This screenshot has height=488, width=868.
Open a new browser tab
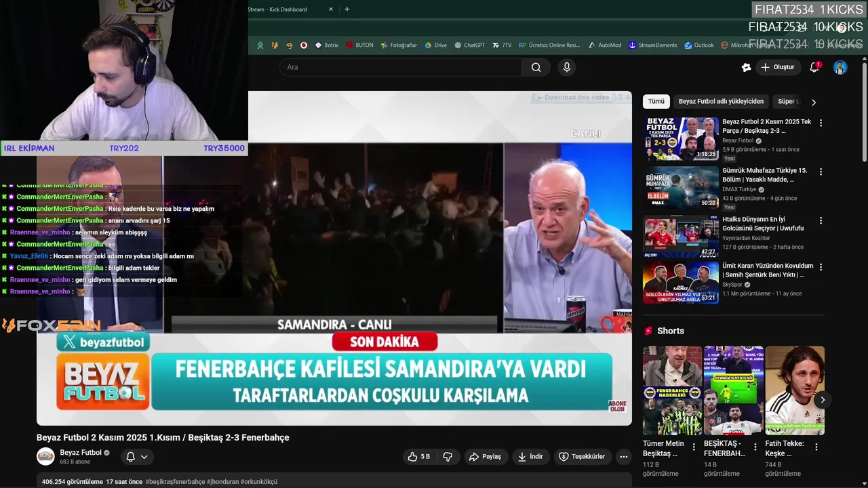coord(347,9)
